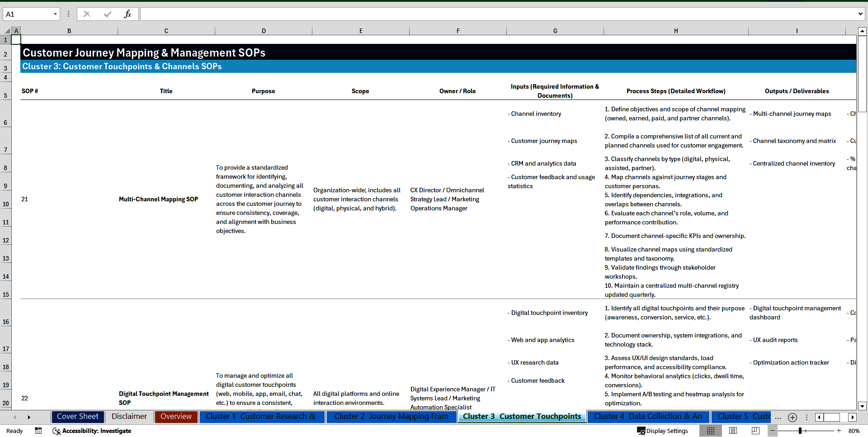Viewport: 868px width, 437px height.
Task: Click the Select All corner above row numbers
Action: tap(6, 30)
